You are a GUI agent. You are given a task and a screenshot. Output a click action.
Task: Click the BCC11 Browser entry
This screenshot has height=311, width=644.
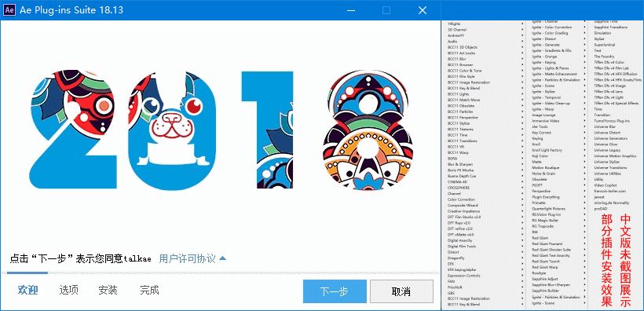click(x=460, y=65)
